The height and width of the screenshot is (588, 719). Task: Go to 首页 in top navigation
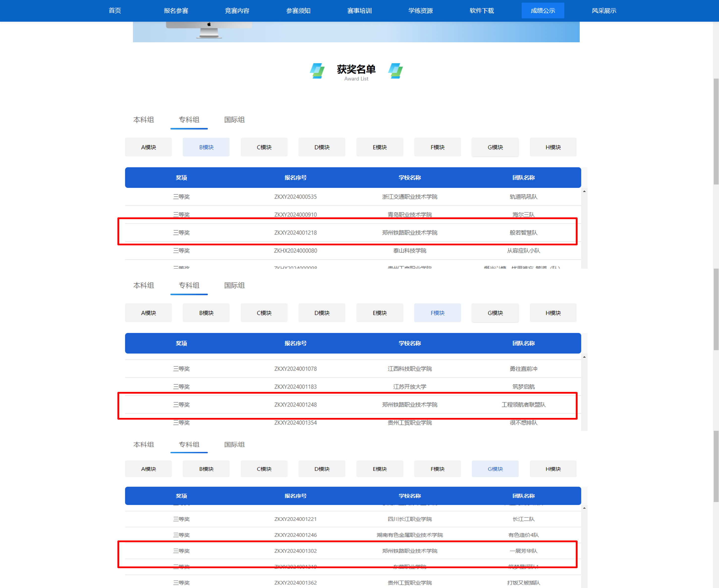click(114, 10)
